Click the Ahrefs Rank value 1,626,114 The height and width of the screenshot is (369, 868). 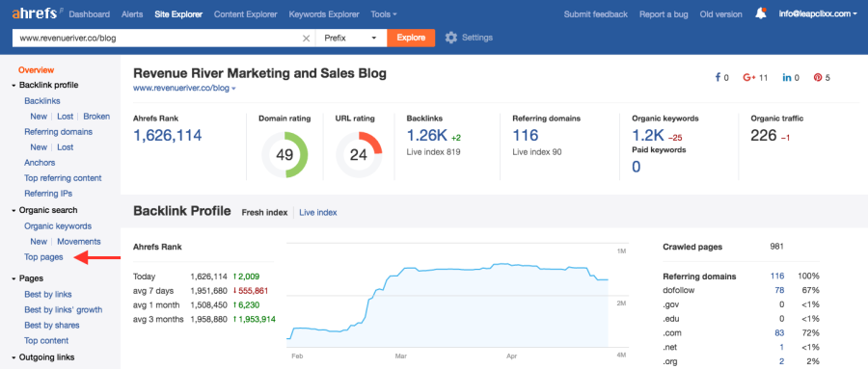(167, 136)
